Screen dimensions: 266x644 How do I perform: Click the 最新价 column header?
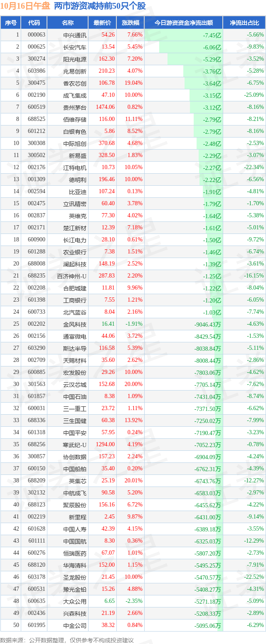point(102,23)
